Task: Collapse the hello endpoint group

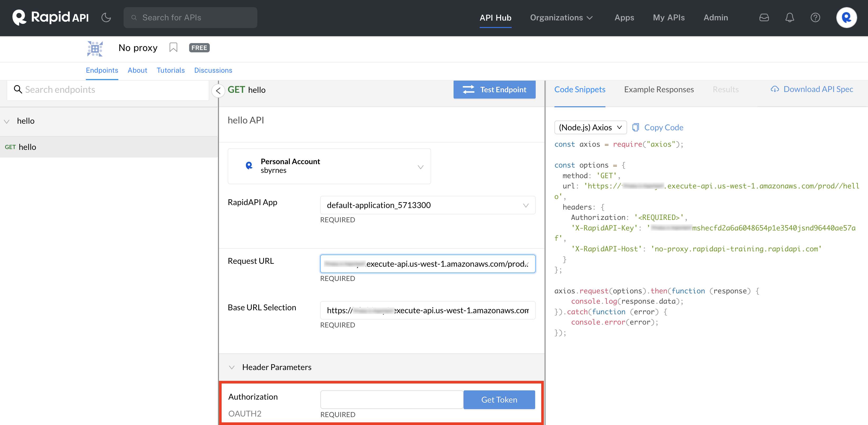Action: tap(7, 121)
